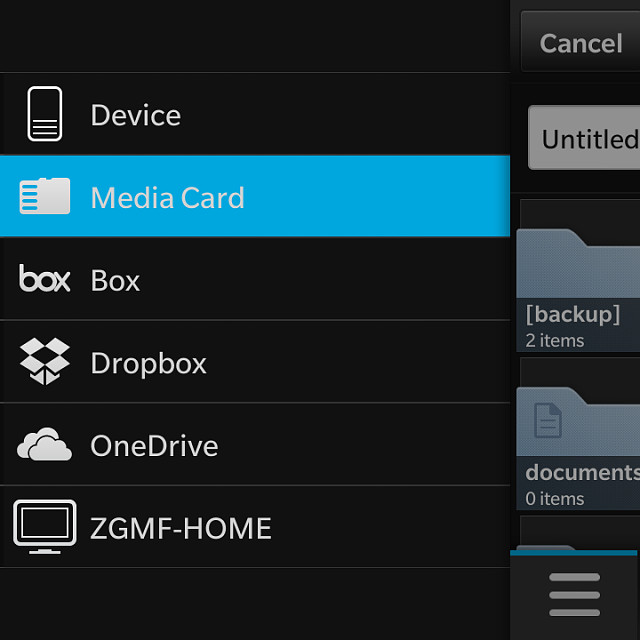Choose Dropbox storage entry
Viewport: 640px width, 640px height.
(x=255, y=362)
